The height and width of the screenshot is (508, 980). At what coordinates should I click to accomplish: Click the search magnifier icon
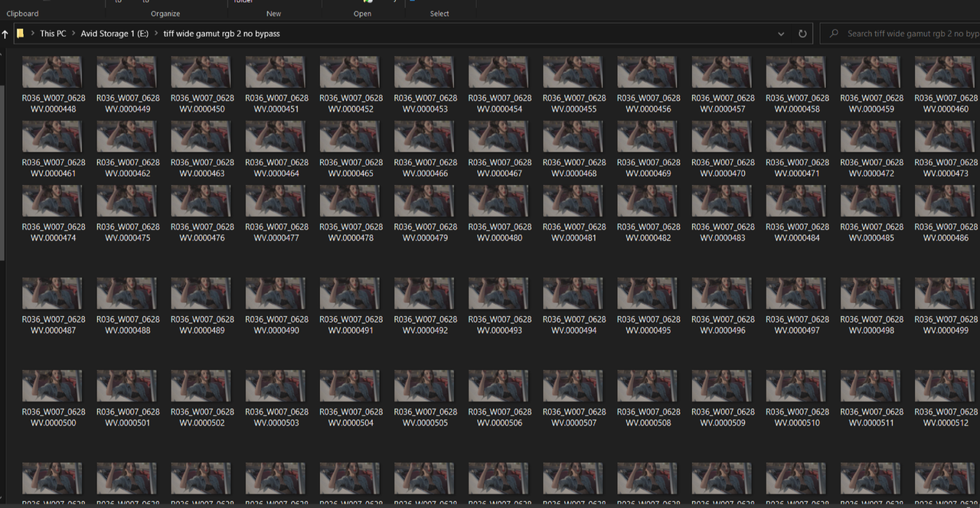(x=832, y=34)
